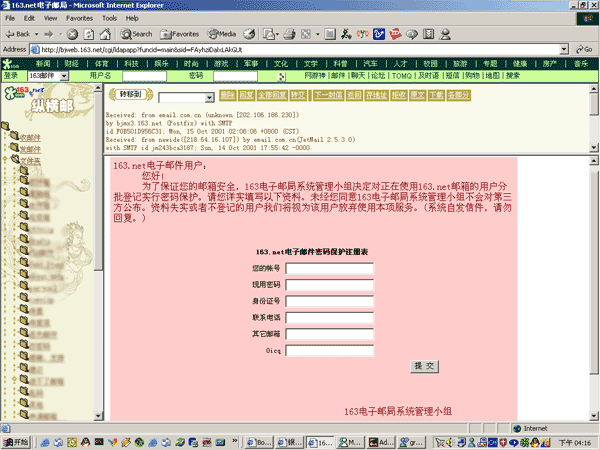
Task: Expand the address bar dropdown arrow
Action: [564, 49]
